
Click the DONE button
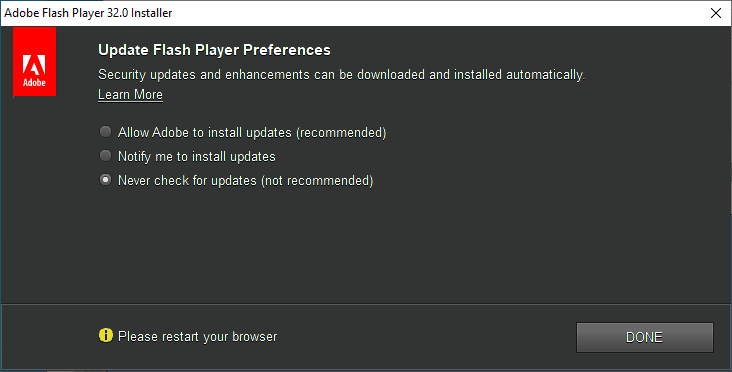pos(645,337)
